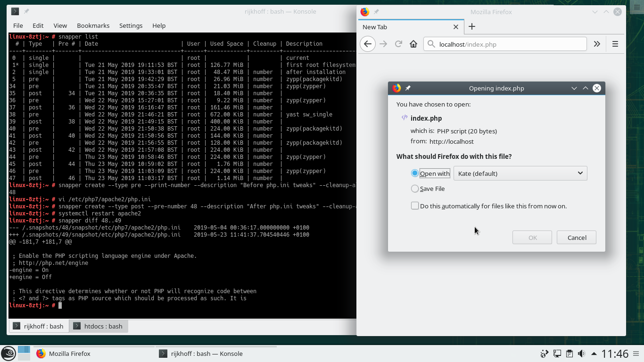Click the OK button in dialog
Image resolution: width=644 pixels, height=362 pixels.
pos(532,238)
